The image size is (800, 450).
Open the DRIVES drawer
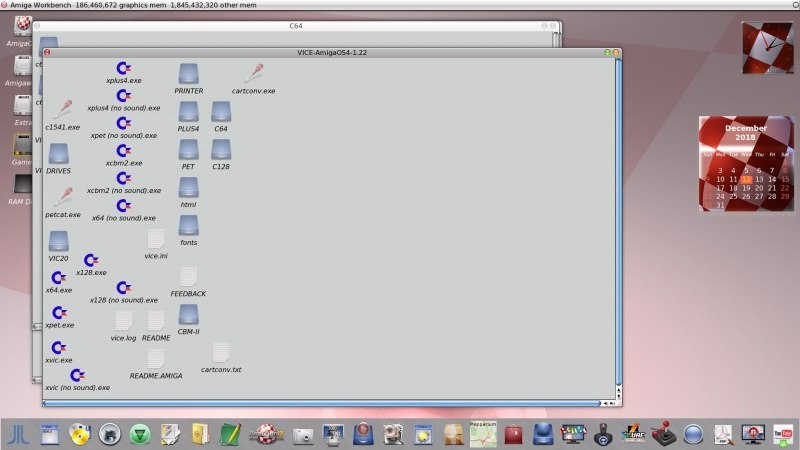coord(58,154)
